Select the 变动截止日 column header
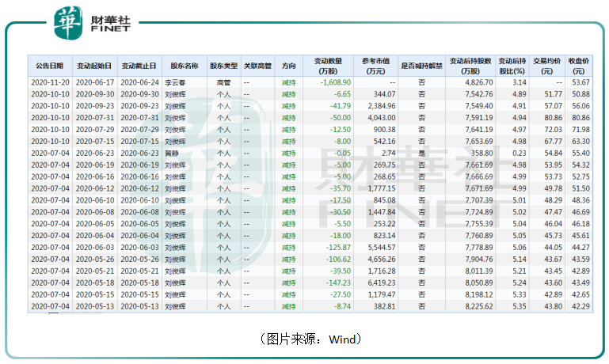 pyautogui.click(x=139, y=66)
